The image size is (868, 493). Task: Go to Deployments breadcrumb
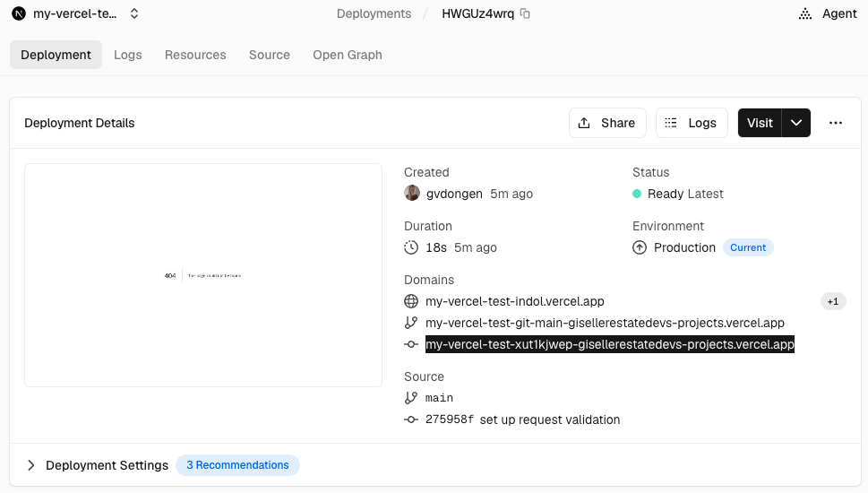tap(374, 13)
